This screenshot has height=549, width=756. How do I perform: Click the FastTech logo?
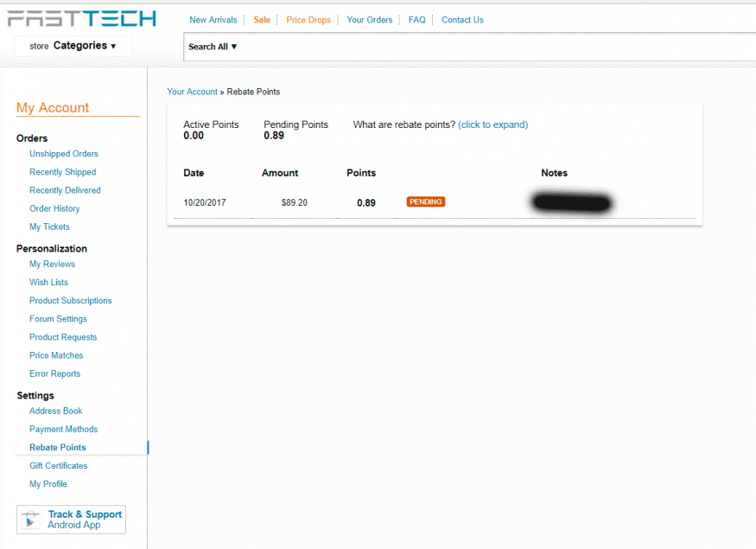point(82,18)
